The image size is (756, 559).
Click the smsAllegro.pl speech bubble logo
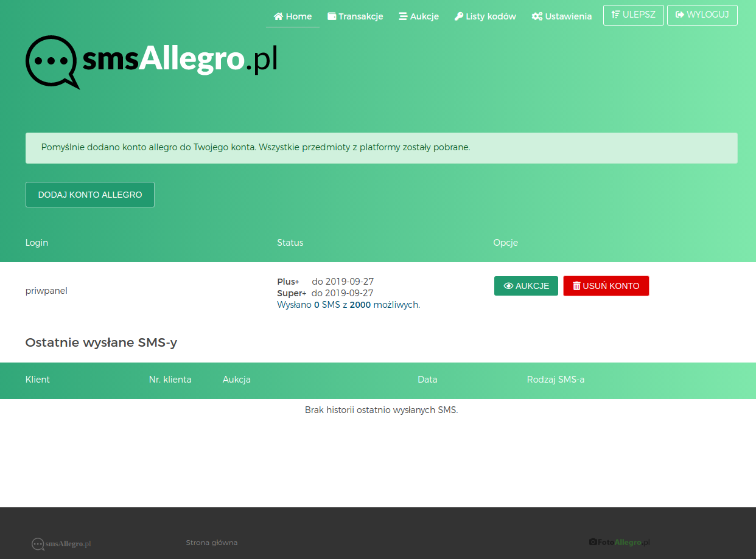pos(151,62)
